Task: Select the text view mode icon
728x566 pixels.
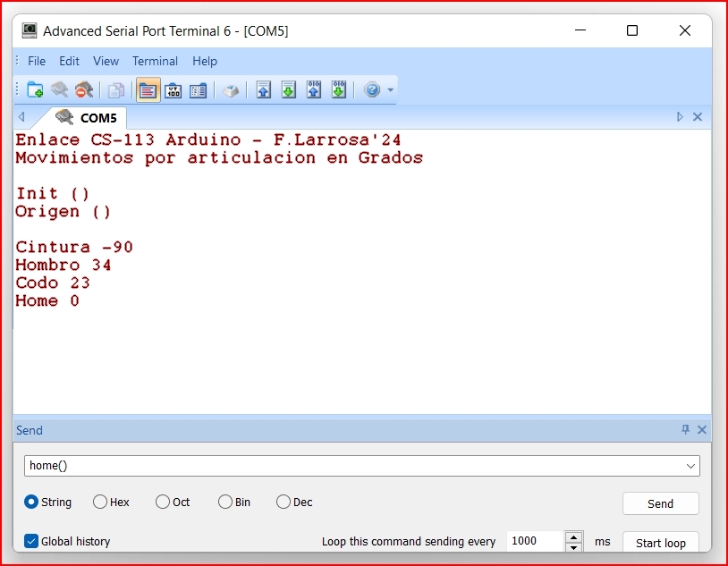Action: point(148,90)
